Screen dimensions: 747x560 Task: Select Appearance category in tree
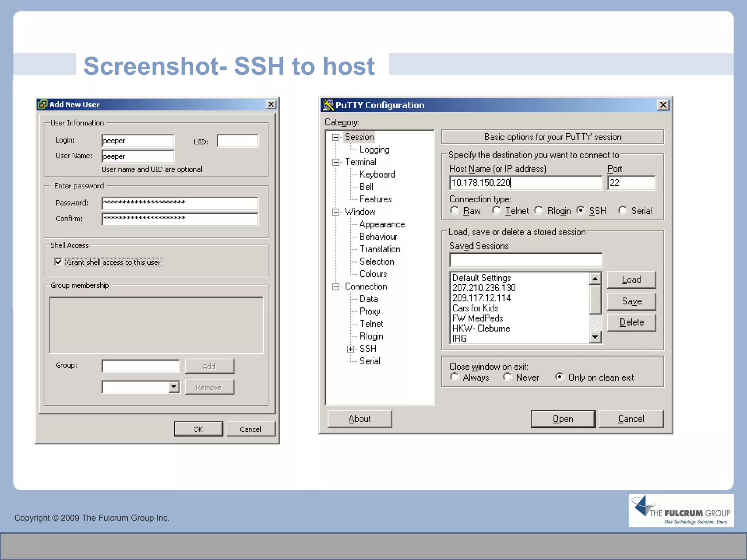tap(382, 225)
